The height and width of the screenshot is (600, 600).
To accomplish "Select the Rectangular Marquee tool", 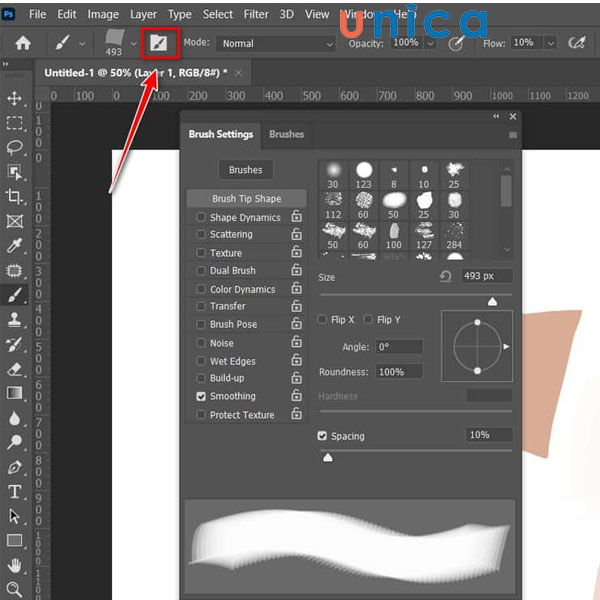I will (15, 123).
